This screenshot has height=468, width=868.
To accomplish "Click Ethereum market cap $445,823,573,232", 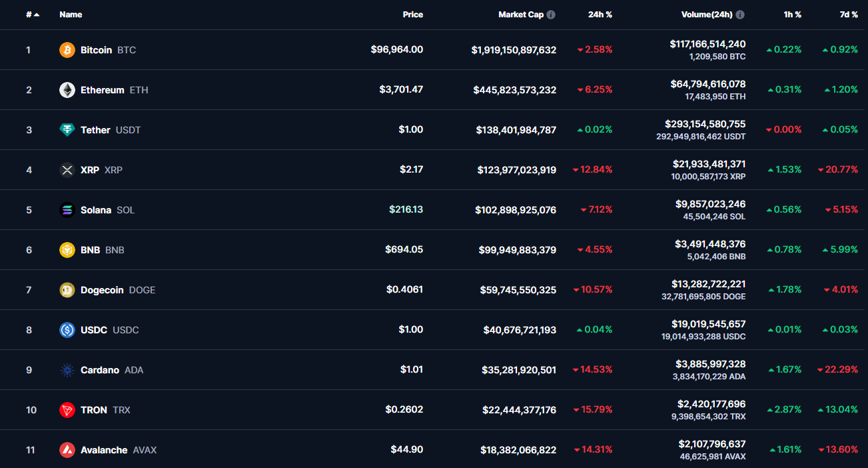I will pos(515,90).
